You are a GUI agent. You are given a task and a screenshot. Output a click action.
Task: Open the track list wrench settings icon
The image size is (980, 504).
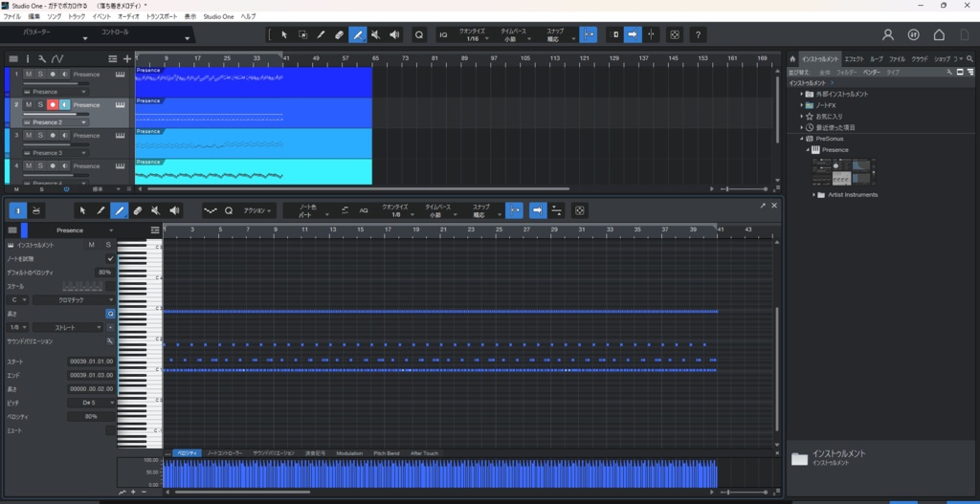pos(42,58)
